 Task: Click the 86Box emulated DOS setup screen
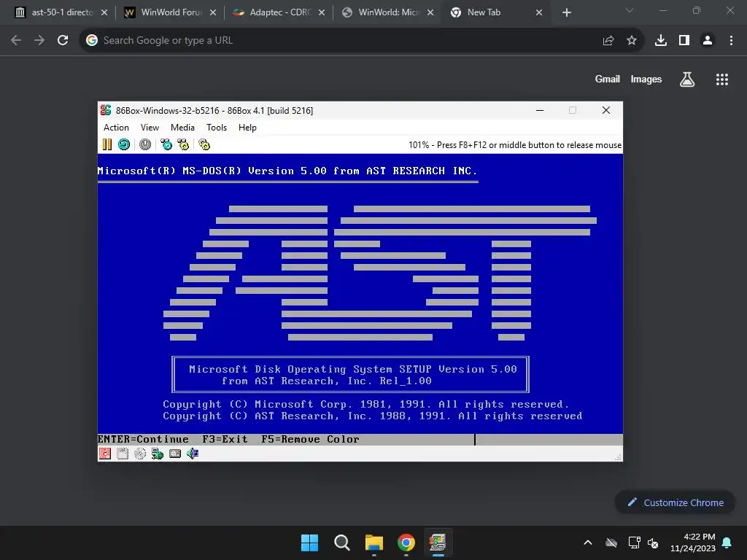point(360,300)
